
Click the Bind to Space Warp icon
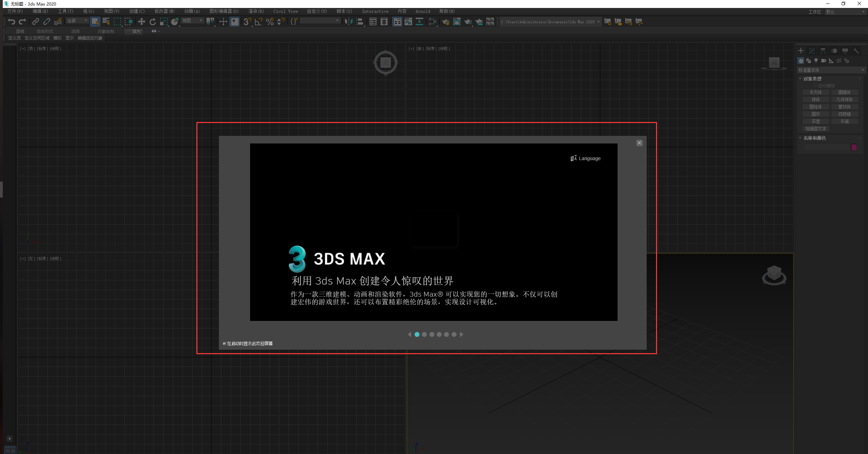58,21
